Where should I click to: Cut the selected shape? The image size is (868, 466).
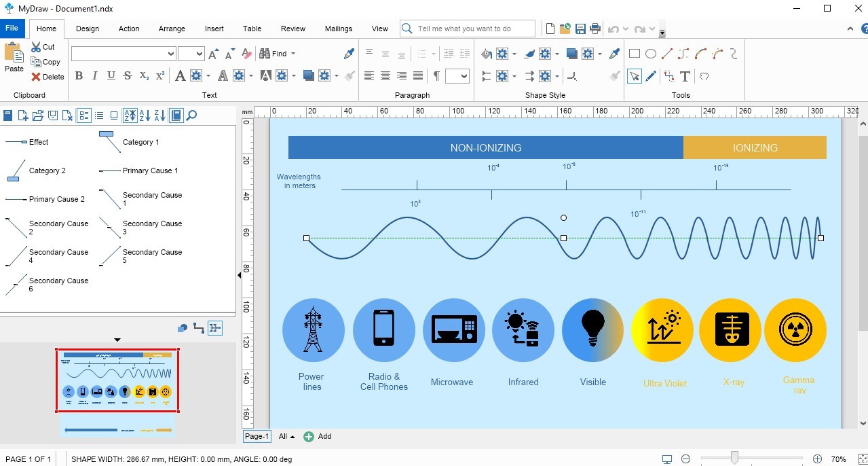pyautogui.click(x=43, y=47)
